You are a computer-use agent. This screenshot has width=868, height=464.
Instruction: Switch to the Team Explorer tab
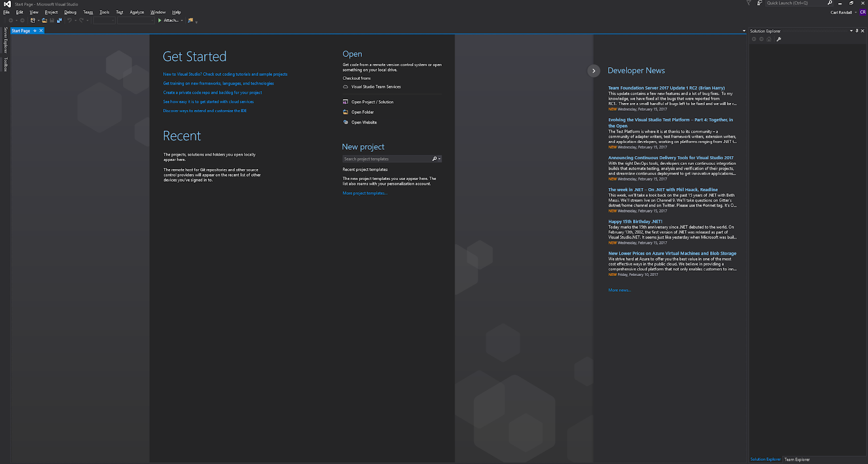797,460
